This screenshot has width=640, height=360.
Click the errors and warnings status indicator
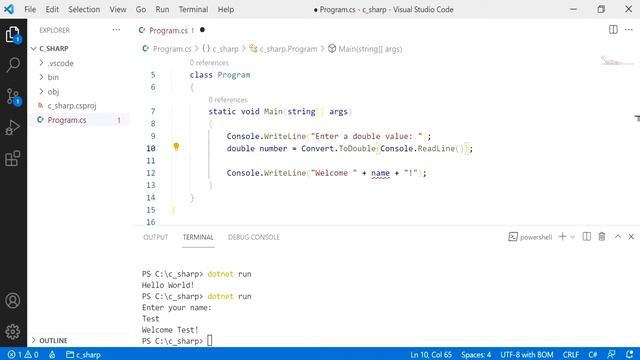coord(23,354)
